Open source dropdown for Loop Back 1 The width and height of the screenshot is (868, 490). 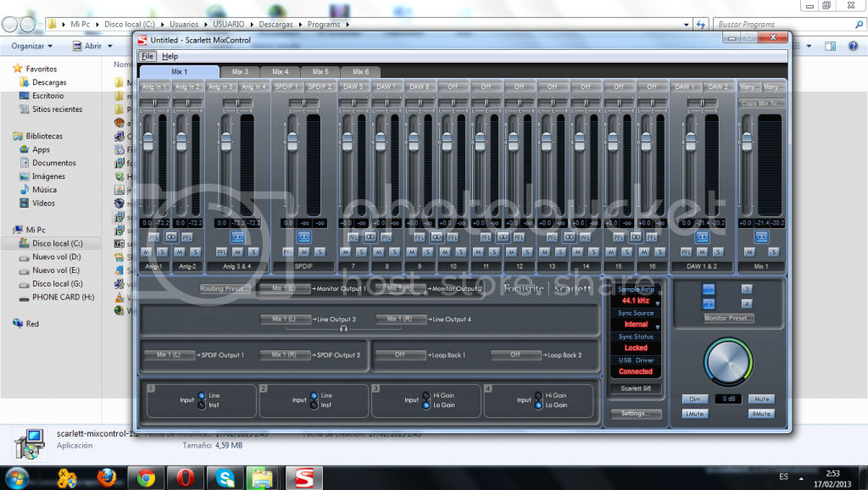[x=399, y=355]
